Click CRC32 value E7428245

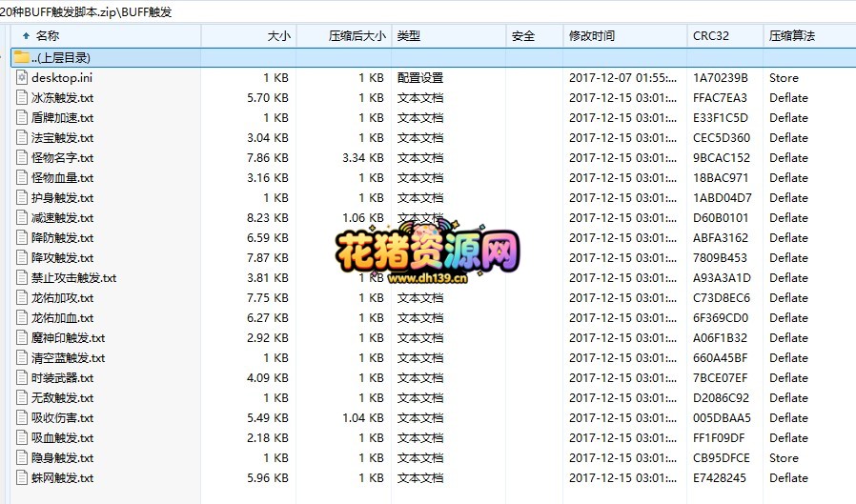point(720,478)
